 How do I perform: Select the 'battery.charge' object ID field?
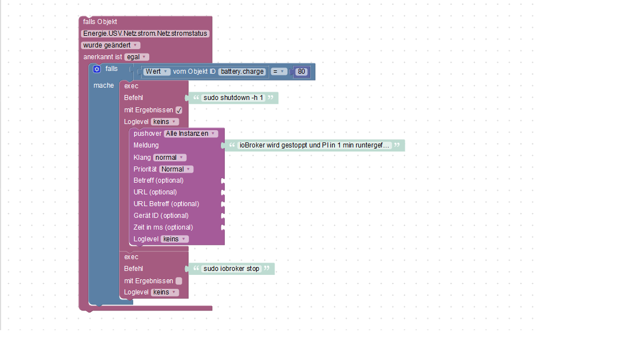click(x=242, y=72)
